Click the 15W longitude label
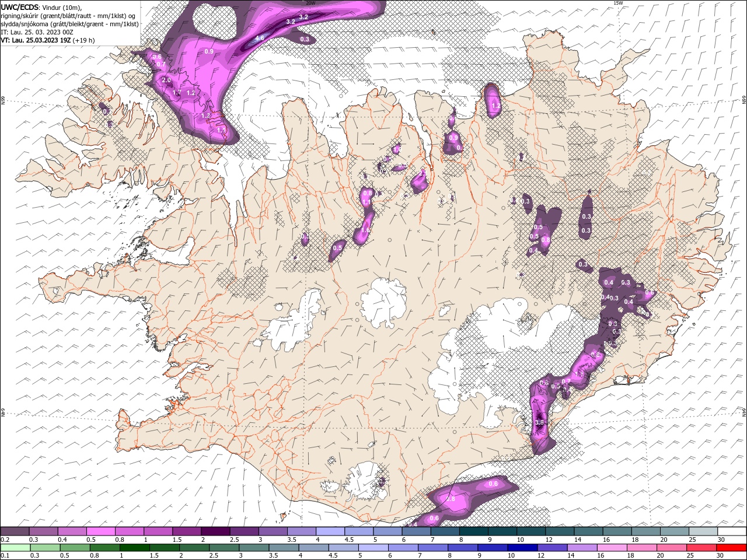 pos(618,3)
